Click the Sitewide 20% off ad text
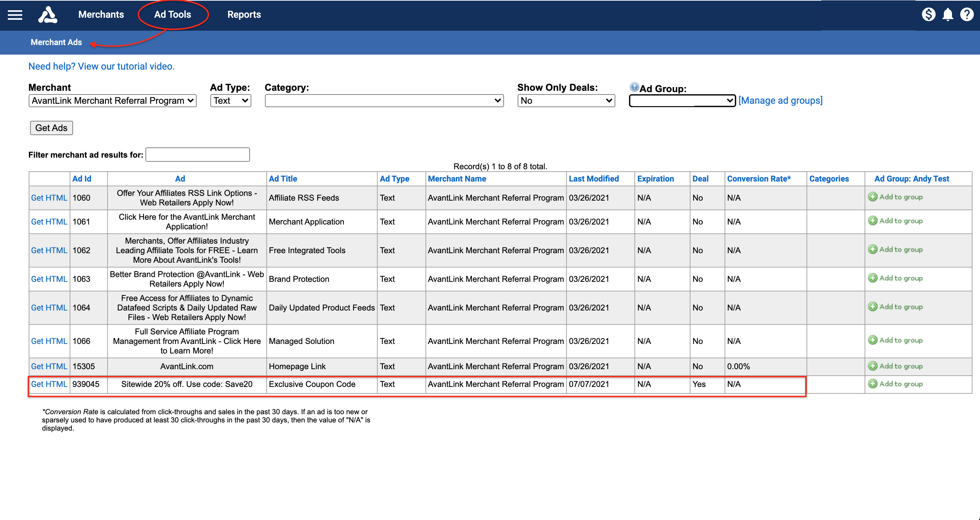 coord(187,384)
